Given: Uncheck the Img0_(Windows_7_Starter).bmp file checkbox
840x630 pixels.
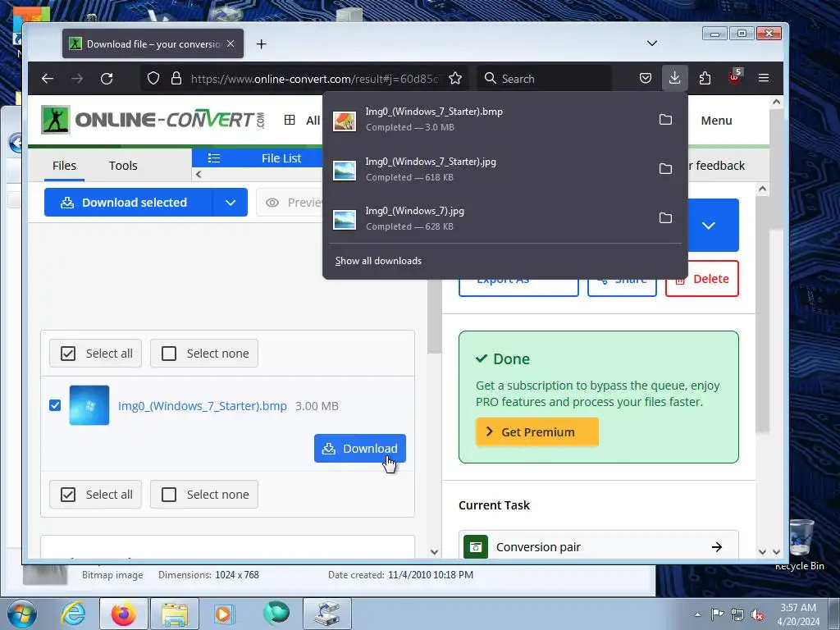Looking at the screenshot, I should pyautogui.click(x=55, y=405).
